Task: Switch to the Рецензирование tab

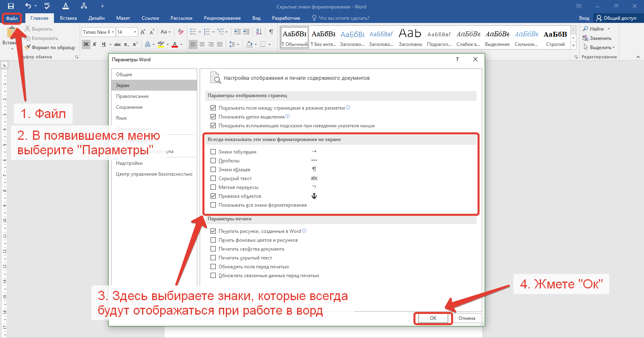Action: pyautogui.click(x=222, y=18)
